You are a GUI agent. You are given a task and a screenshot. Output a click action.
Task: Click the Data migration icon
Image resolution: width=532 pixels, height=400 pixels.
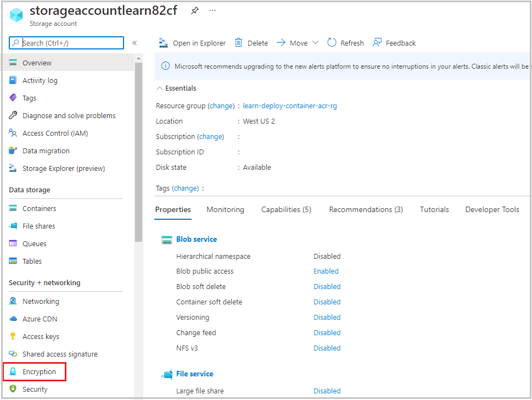[13, 151]
